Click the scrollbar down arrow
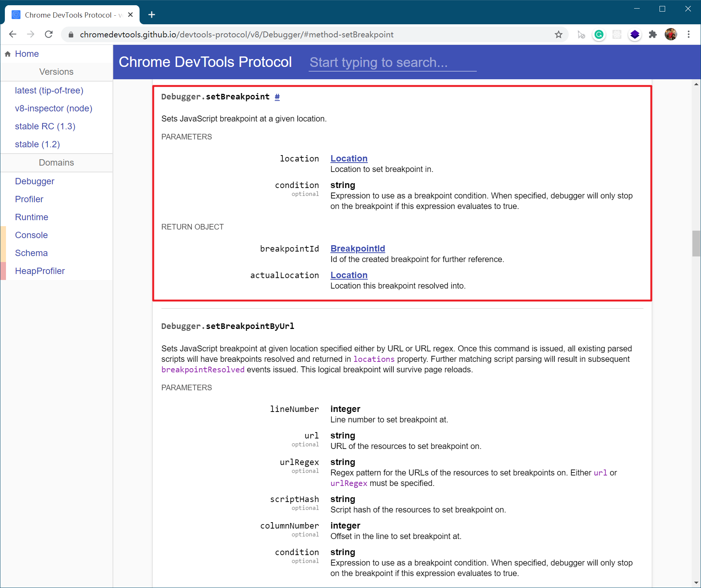The height and width of the screenshot is (588, 701). click(696, 583)
